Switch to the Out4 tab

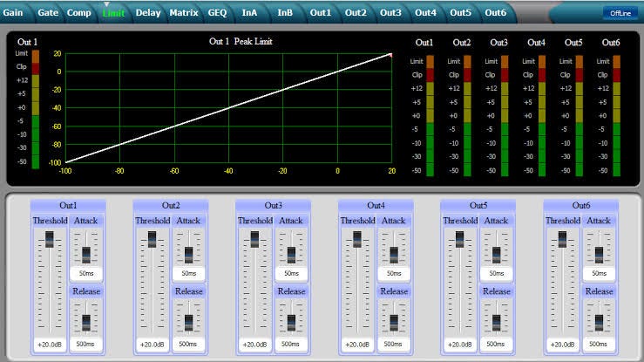[425, 13]
